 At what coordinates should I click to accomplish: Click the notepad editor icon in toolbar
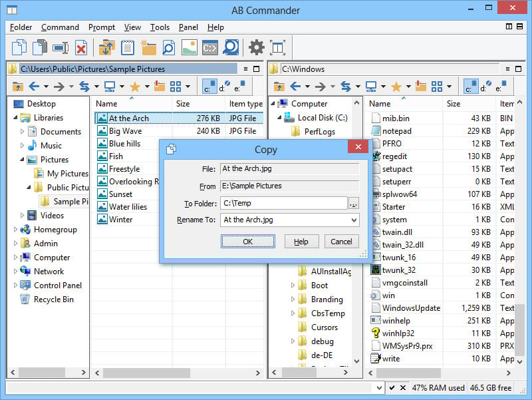127,47
